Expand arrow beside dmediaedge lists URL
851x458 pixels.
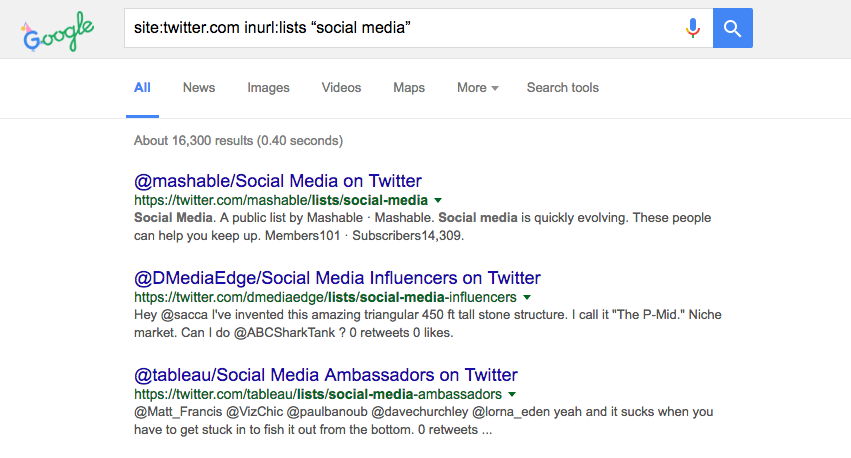tap(527, 298)
